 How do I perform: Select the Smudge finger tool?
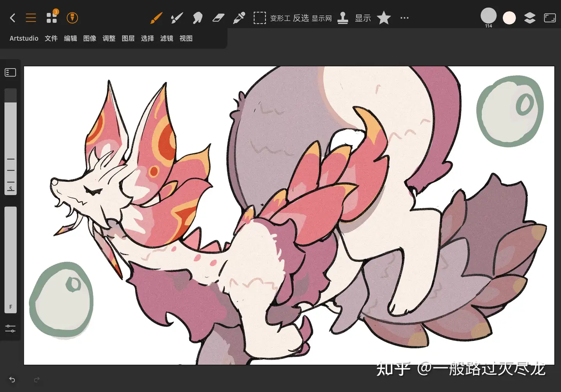(x=198, y=18)
